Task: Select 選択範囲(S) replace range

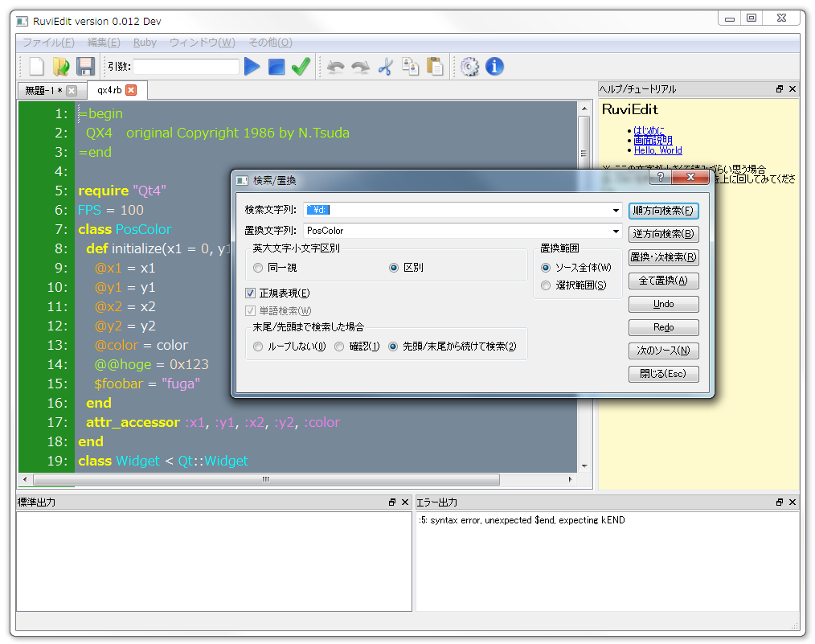Action: (573, 285)
